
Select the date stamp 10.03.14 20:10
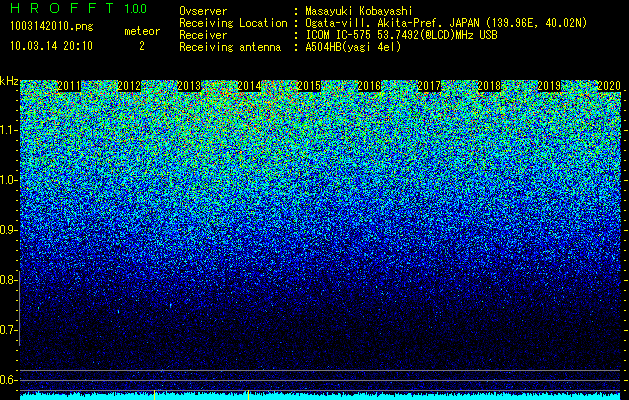51,46
